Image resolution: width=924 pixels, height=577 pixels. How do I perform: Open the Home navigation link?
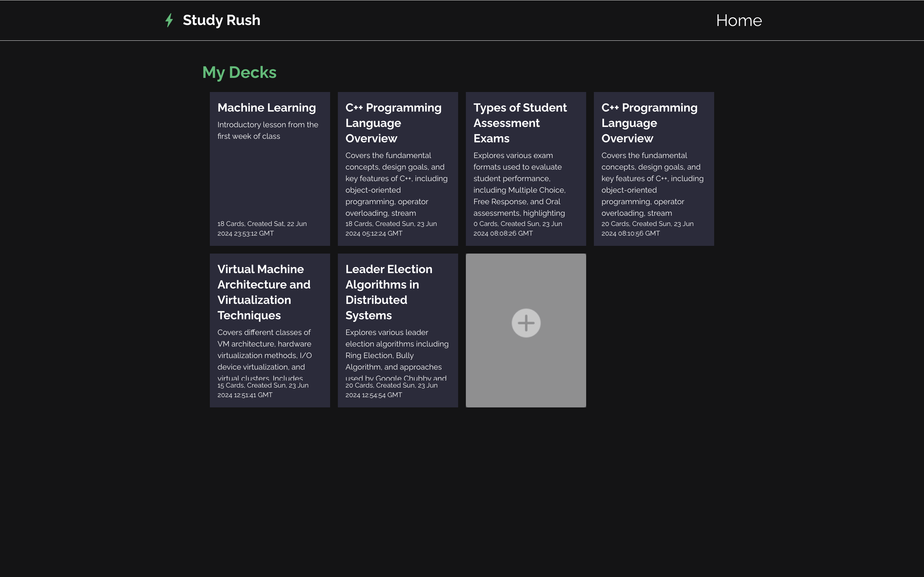click(x=739, y=21)
